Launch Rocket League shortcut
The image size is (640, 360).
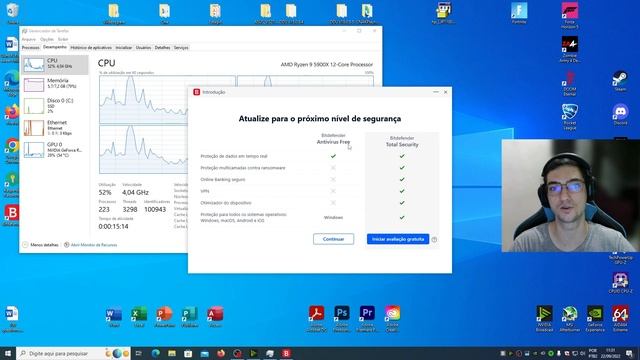coord(569,117)
